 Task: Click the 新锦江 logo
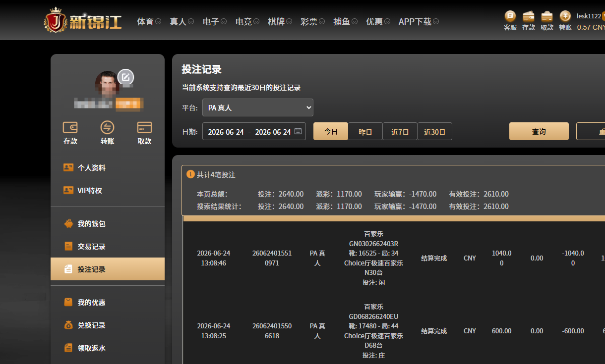click(x=83, y=21)
